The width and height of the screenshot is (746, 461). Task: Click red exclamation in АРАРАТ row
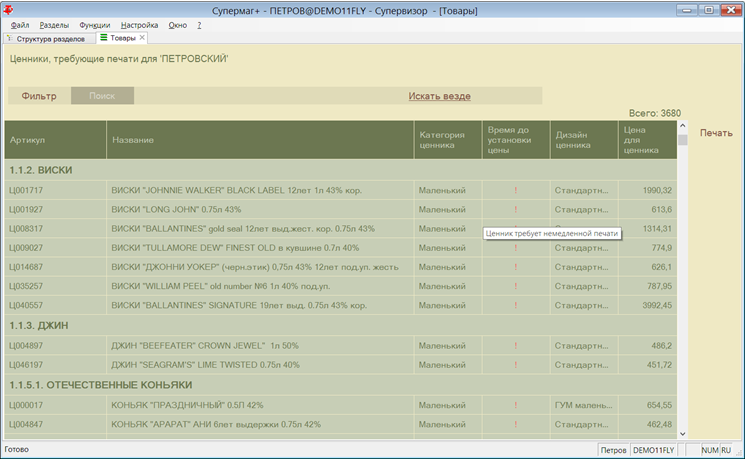pyautogui.click(x=516, y=424)
